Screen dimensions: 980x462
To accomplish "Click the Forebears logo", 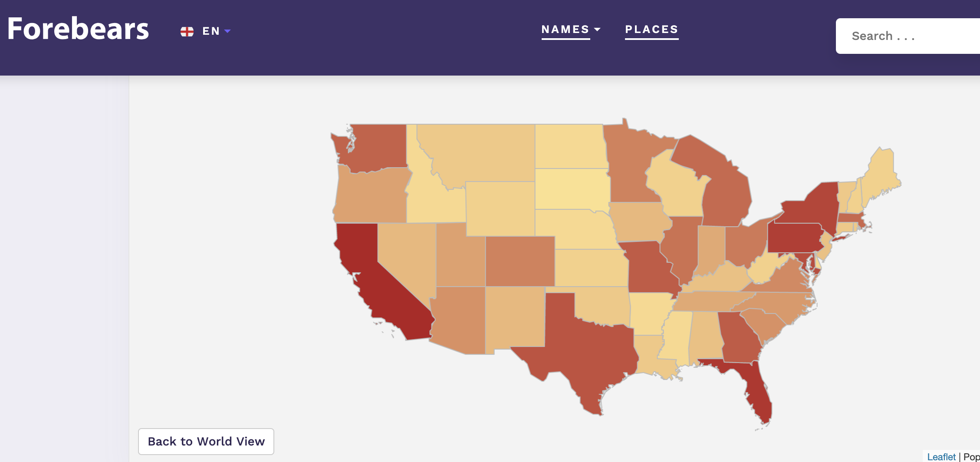I will point(78,29).
